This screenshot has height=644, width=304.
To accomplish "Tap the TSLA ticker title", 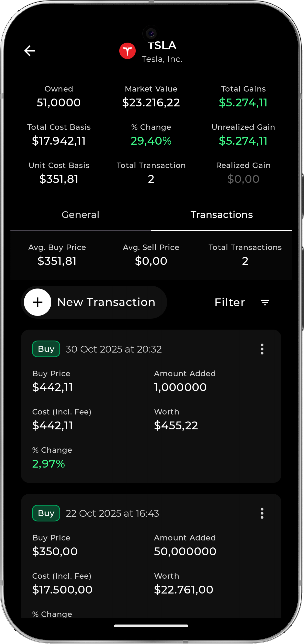I will tap(162, 46).
